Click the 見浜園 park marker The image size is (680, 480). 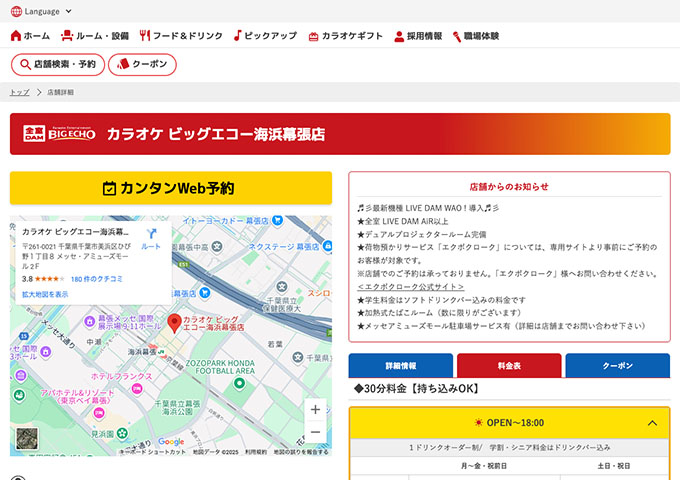point(123,433)
